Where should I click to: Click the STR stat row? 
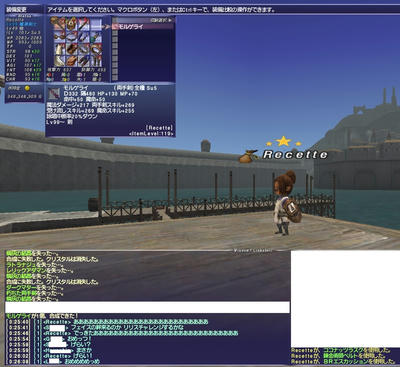(x=23, y=52)
